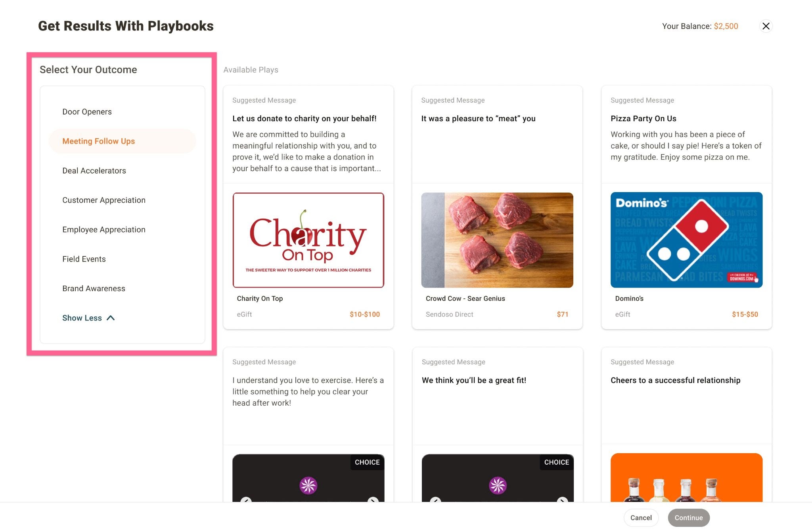Open the orange bottles image under Cheers message
Image resolution: width=812 pixels, height=532 pixels.
pos(686,478)
